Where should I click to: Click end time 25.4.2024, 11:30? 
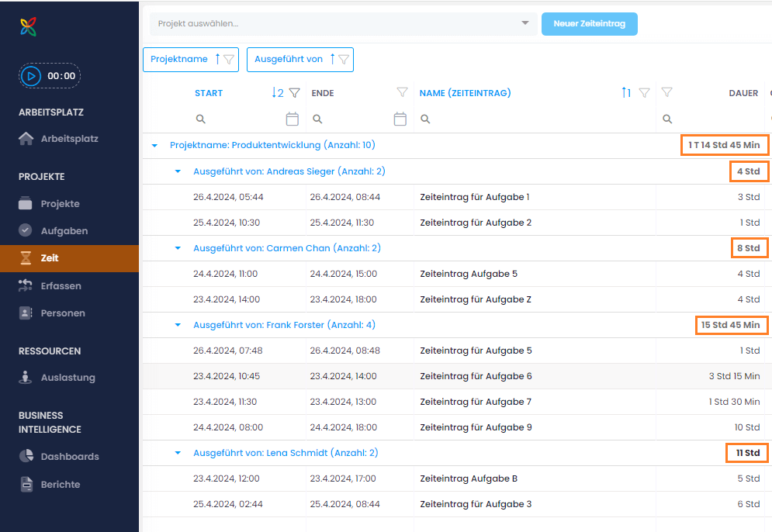(341, 223)
